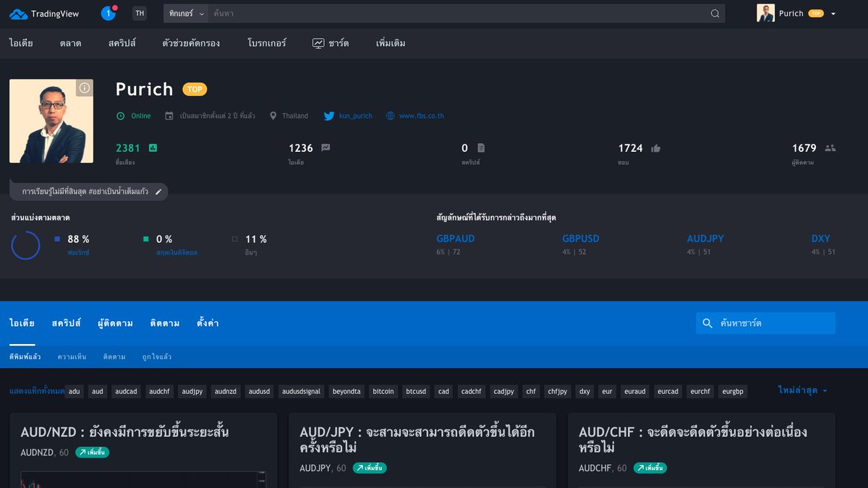Select the ถูกใจแล้ว sub-tab
The width and height of the screenshot is (868, 488).
(157, 356)
